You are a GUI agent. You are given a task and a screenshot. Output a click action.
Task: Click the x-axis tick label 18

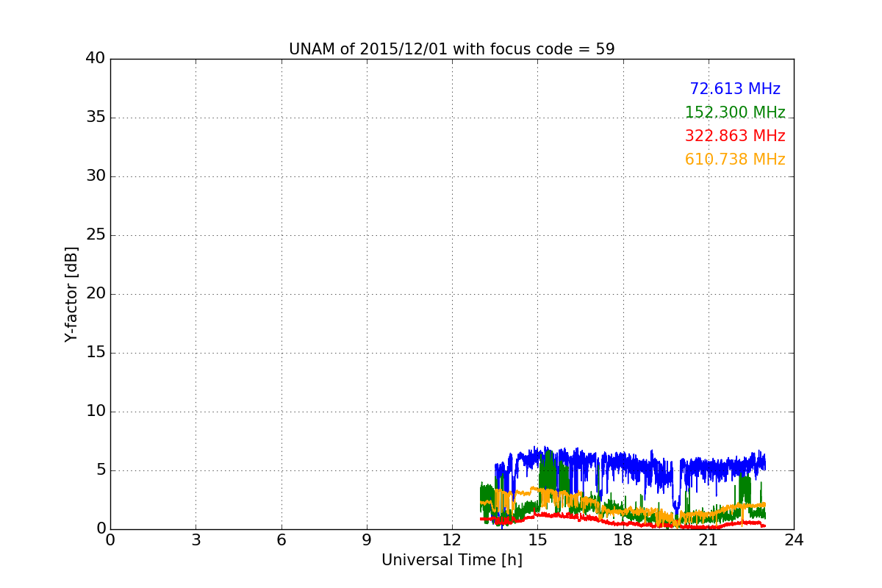(x=623, y=540)
